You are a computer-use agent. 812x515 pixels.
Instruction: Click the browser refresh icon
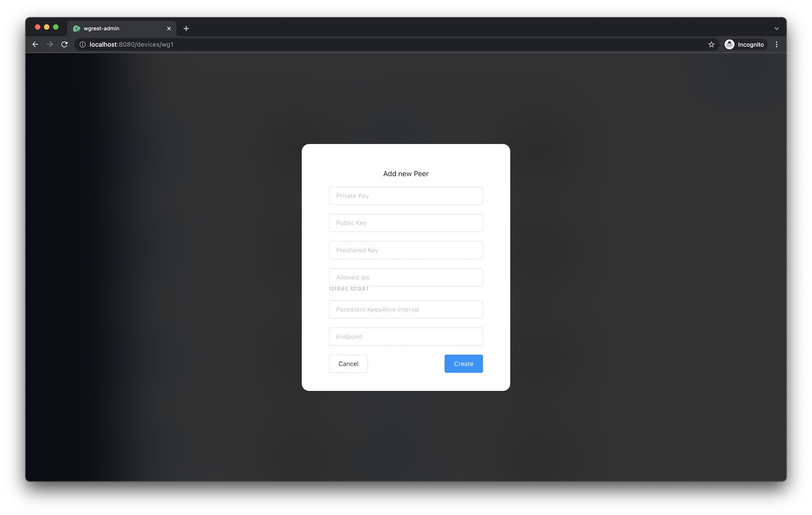click(x=65, y=44)
